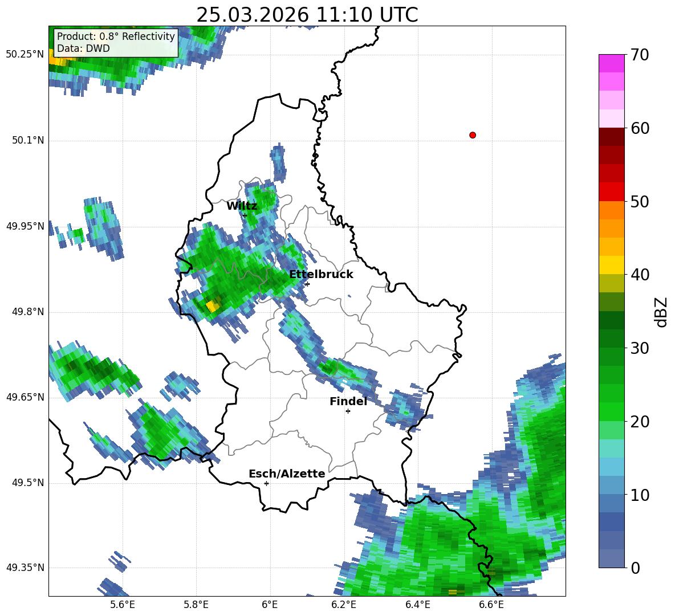Click the 5.8°E longitude label
675x616 pixels.
click(x=196, y=605)
